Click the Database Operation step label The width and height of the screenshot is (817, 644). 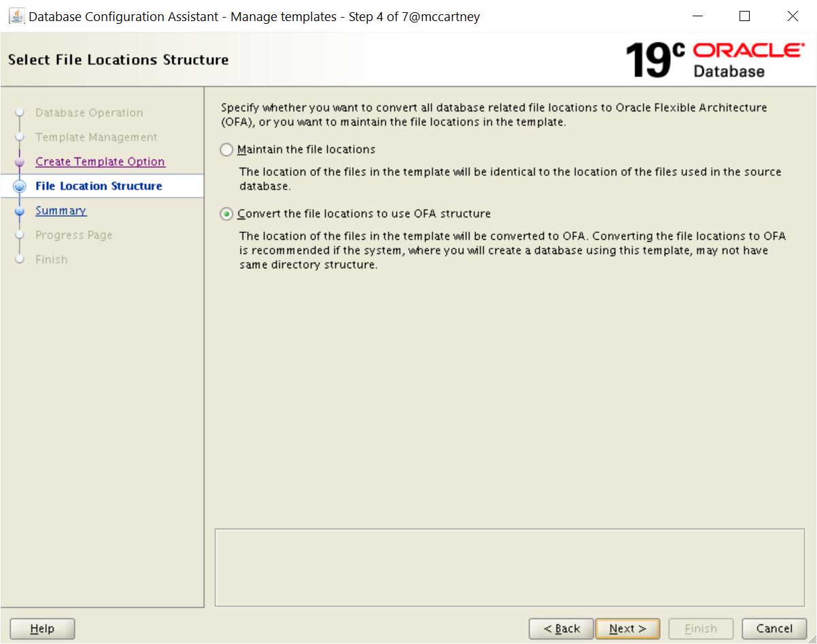[89, 113]
